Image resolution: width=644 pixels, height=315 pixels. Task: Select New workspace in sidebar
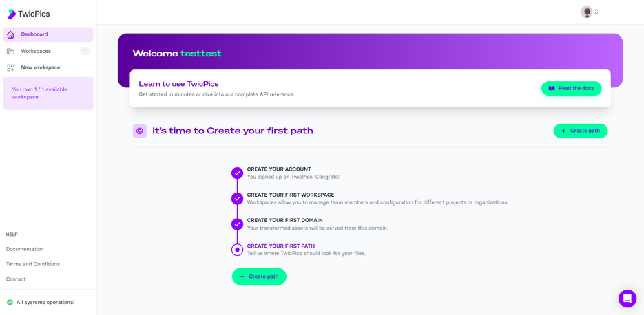click(41, 67)
